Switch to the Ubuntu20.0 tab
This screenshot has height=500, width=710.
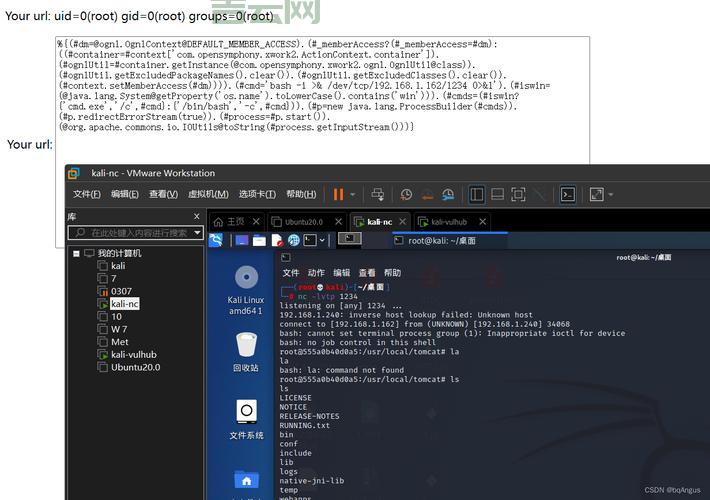(x=304, y=222)
